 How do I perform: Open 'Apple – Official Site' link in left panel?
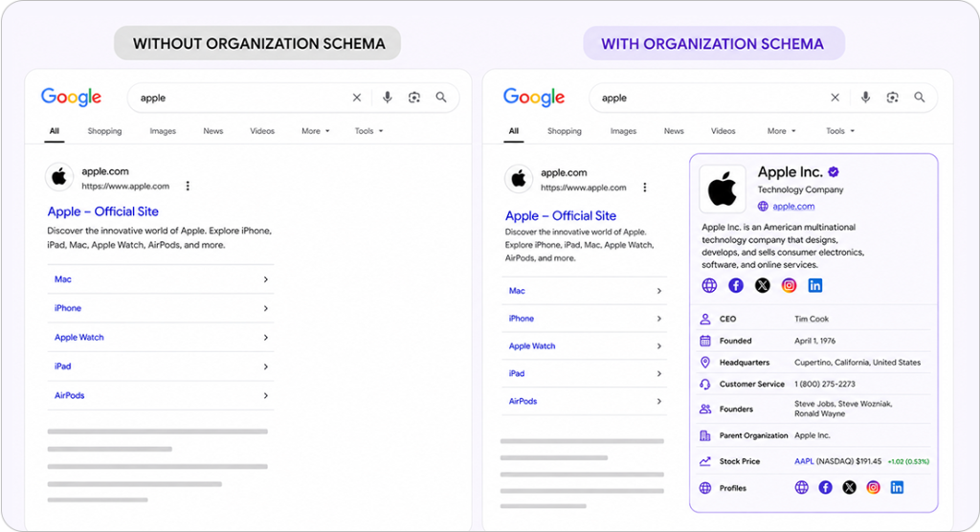pyautogui.click(x=103, y=211)
